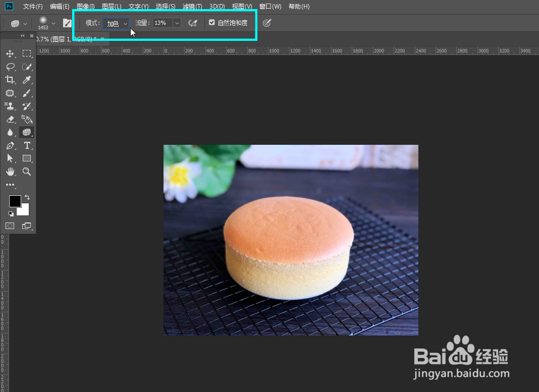
Task: Select the Rectangular Marquee tool
Action: [26, 53]
